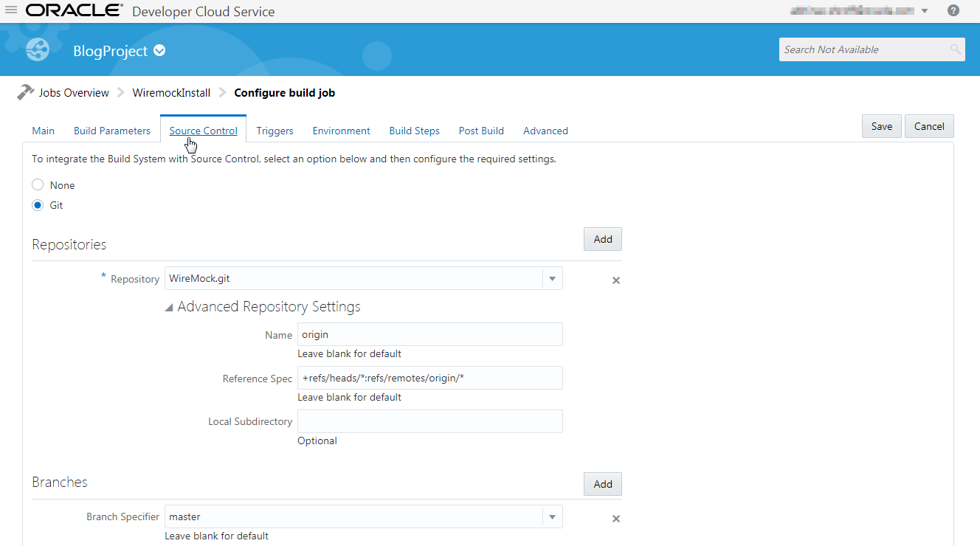
Task: Click the BlogProject project logo icon
Action: pos(38,50)
